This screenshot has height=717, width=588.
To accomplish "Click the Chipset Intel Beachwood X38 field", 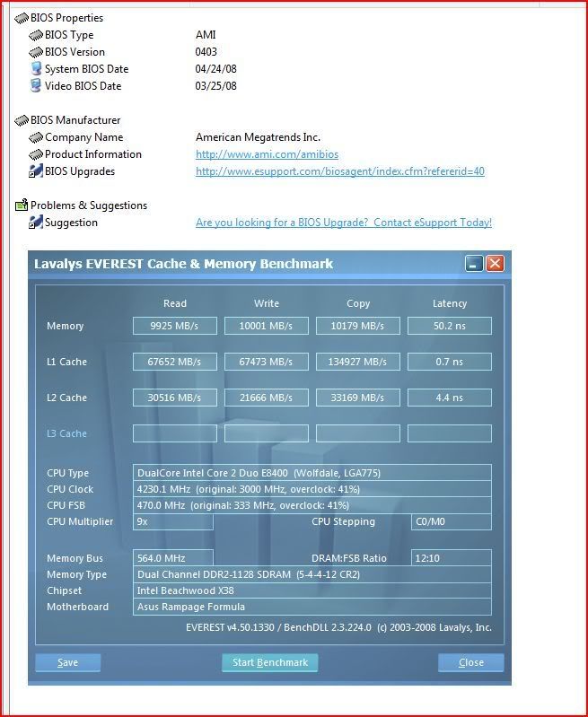I will coord(312,590).
